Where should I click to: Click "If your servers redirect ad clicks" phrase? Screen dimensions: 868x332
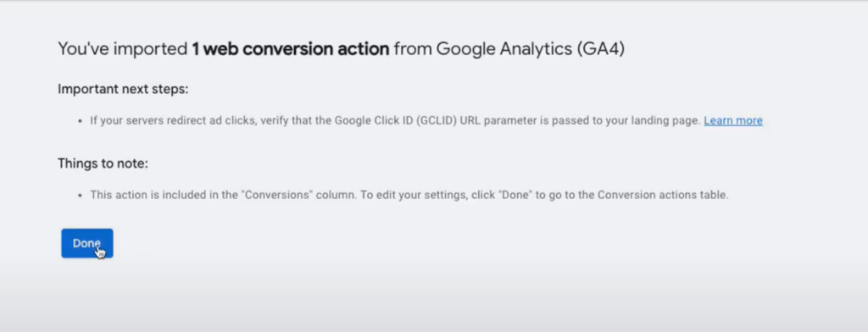(x=172, y=120)
